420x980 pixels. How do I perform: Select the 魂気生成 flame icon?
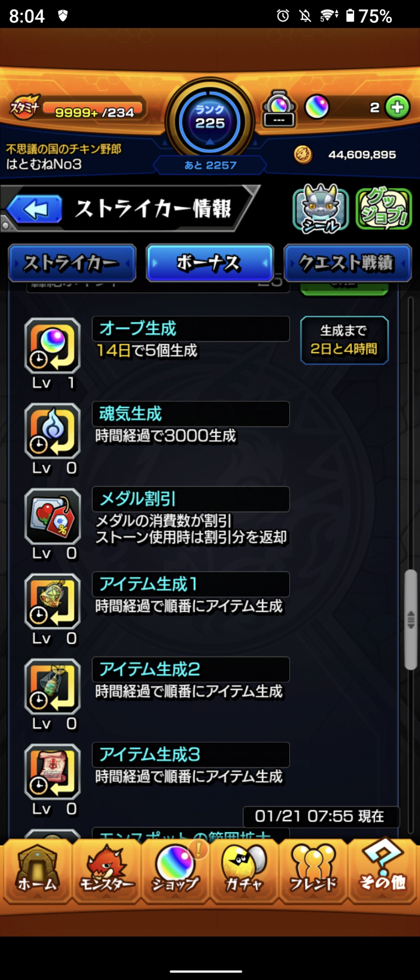[x=53, y=431]
